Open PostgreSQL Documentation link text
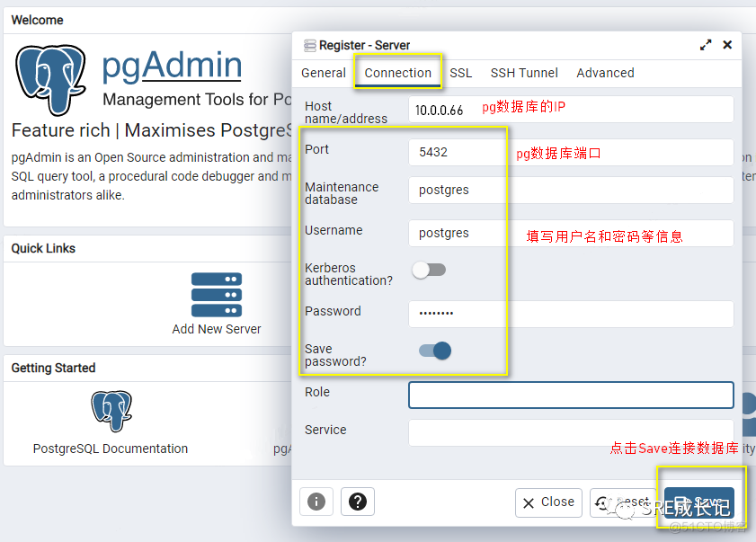 (111, 449)
